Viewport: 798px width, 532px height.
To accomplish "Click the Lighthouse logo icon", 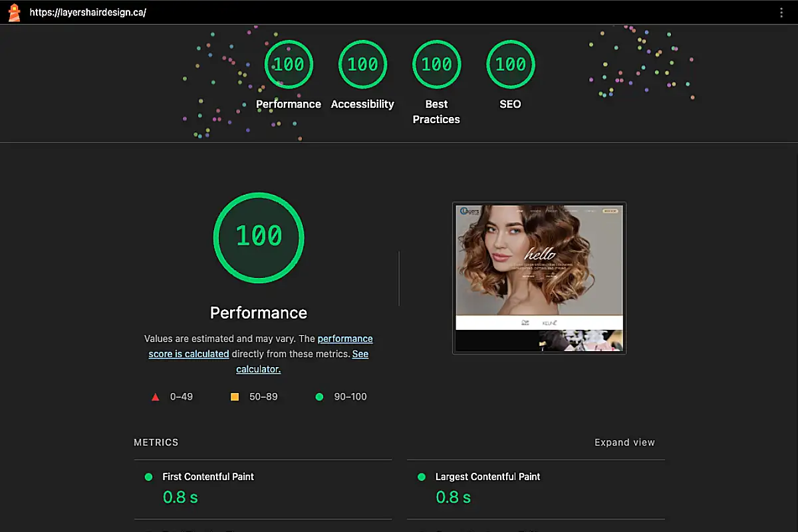I will coord(13,11).
